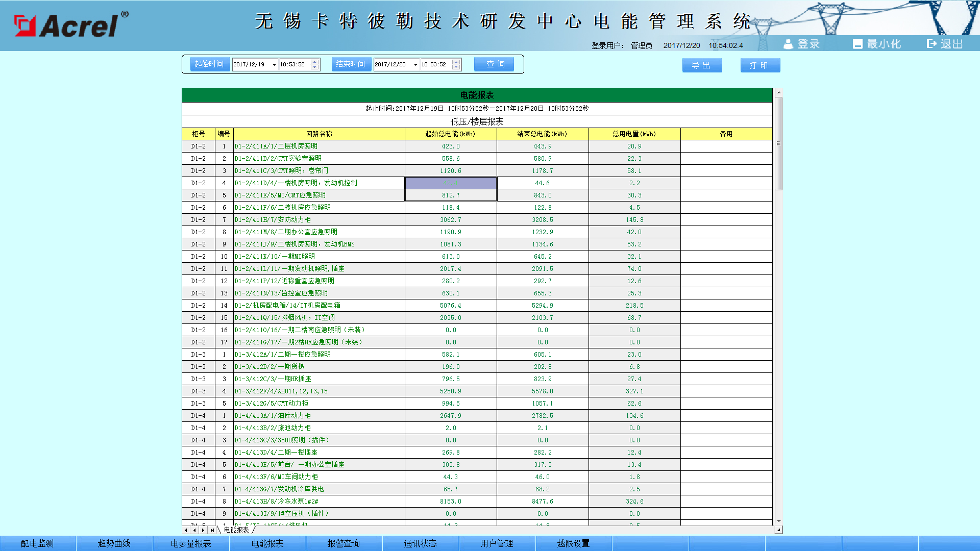Click the login 登录 user icon
The image size is (980, 551).
[x=788, y=44]
